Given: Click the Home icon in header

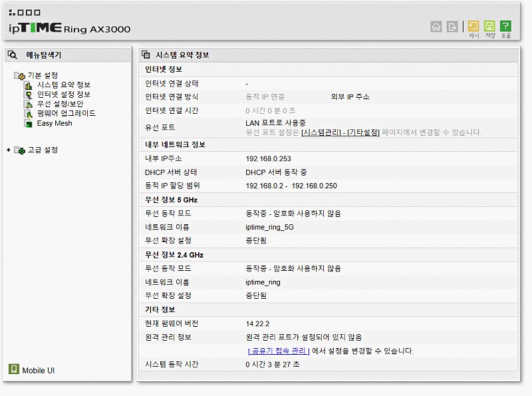Looking at the screenshot, I should [x=436, y=27].
